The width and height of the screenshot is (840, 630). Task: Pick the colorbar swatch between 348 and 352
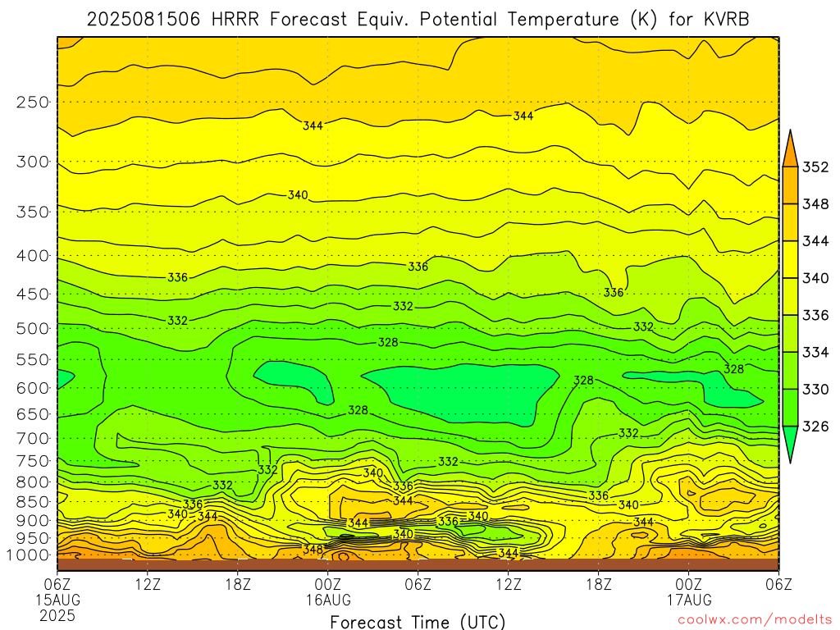click(790, 185)
